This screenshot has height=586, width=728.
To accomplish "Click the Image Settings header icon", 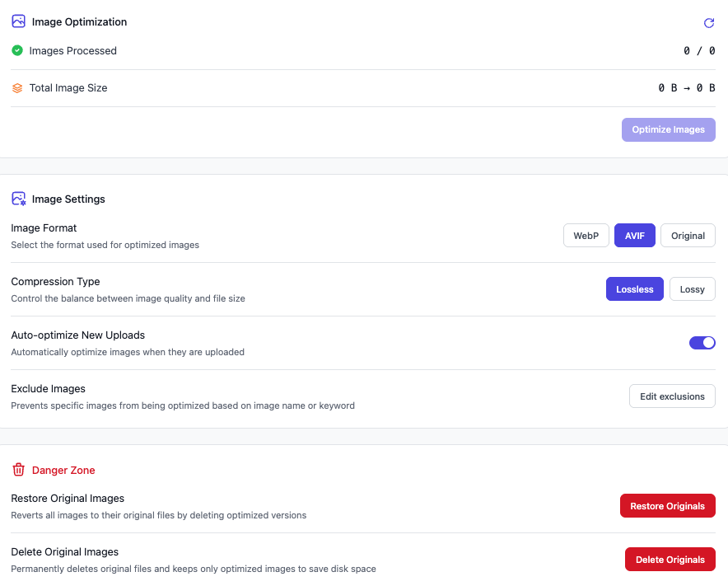I will [x=18, y=199].
